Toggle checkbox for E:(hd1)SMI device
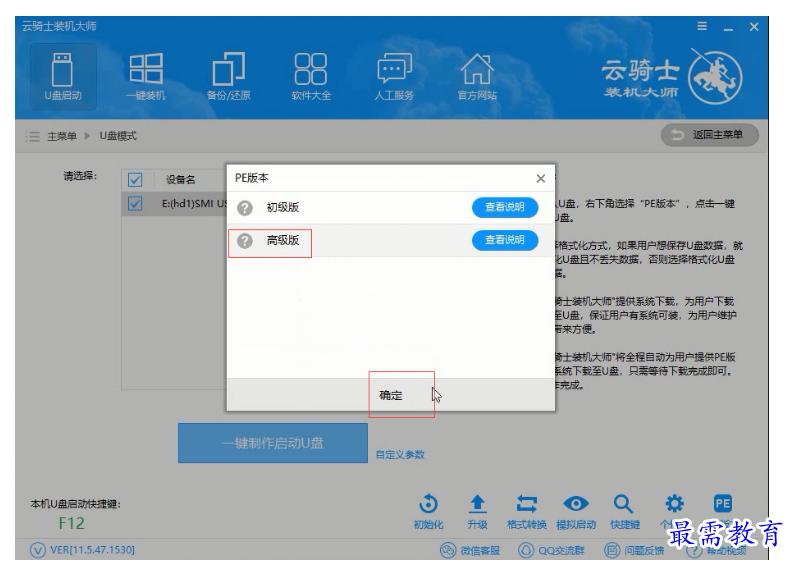 (135, 204)
